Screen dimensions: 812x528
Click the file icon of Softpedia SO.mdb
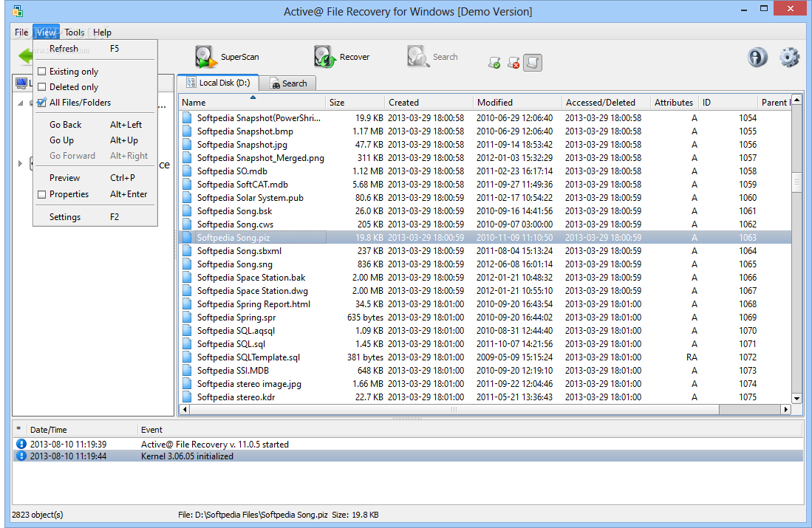(187, 171)
